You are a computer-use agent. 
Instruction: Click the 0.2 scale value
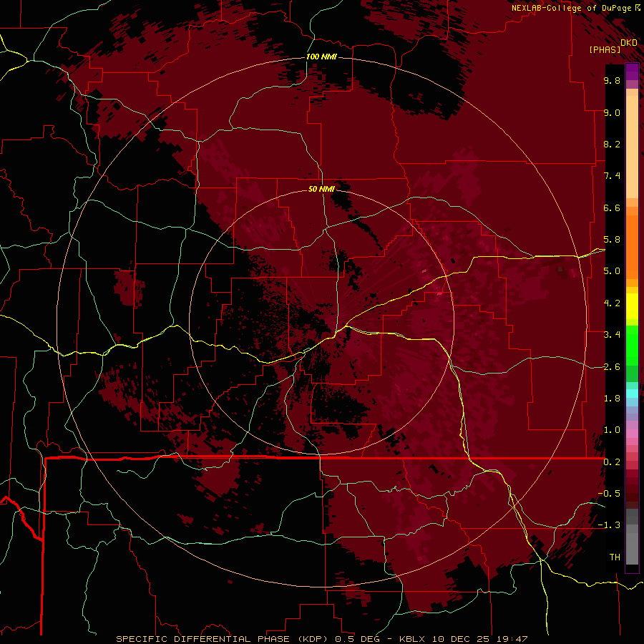pos(612,462)
